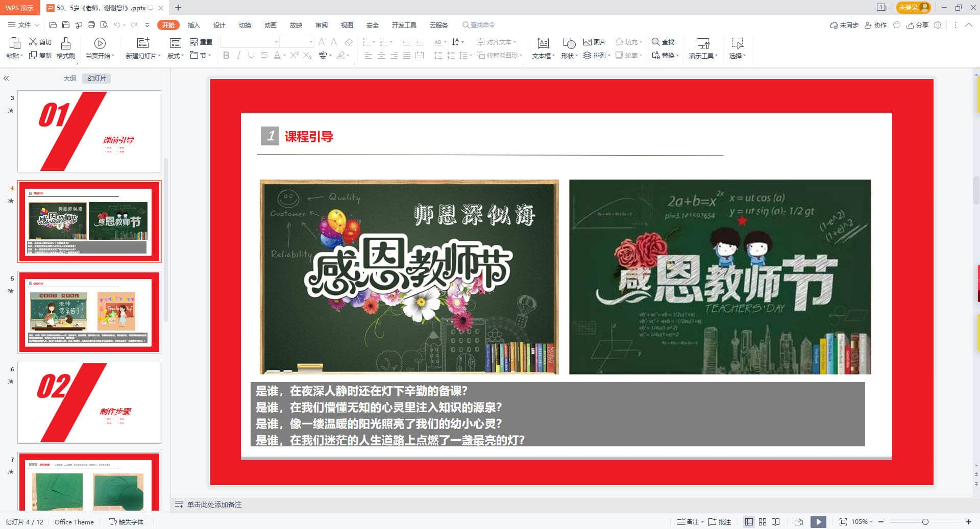This screenshot has height=529, width=980.
Task: Click the redo arrow icon
Action: coord(134,25)
